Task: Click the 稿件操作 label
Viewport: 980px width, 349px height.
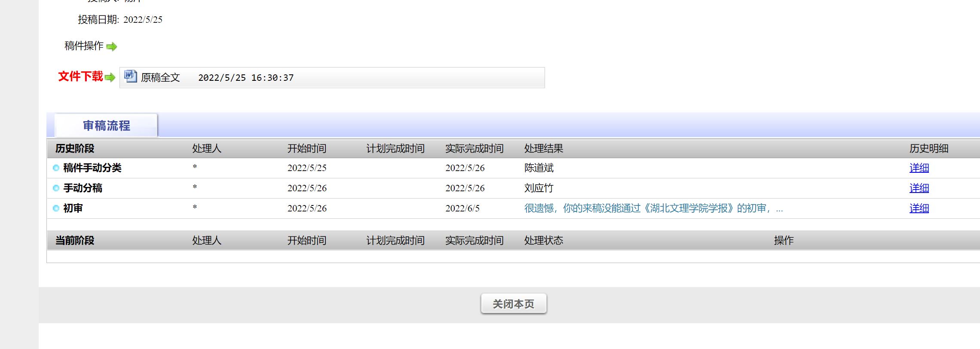Action: (84, 46)
